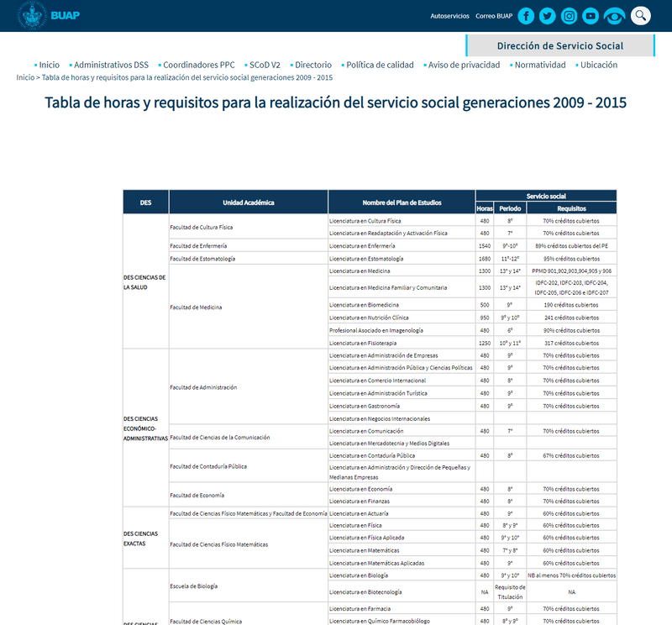Click '67% créditos cubiertos' cell
Image resolution: width=672 pixels, height=625 pixels.
[572, 455]
